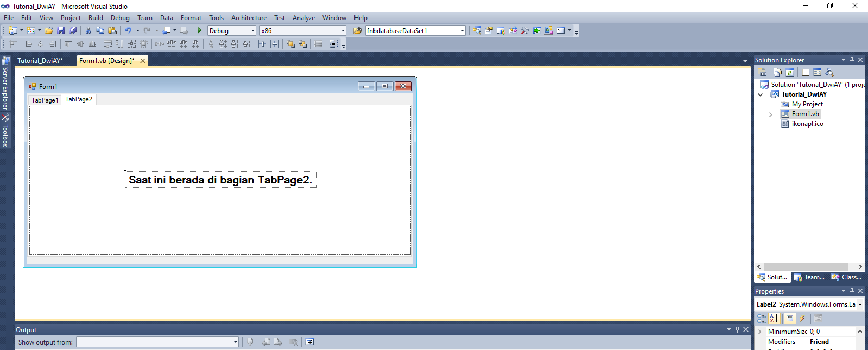Switch to the Tutorial_DwiAY* document tab

click(x=40, y=61)
